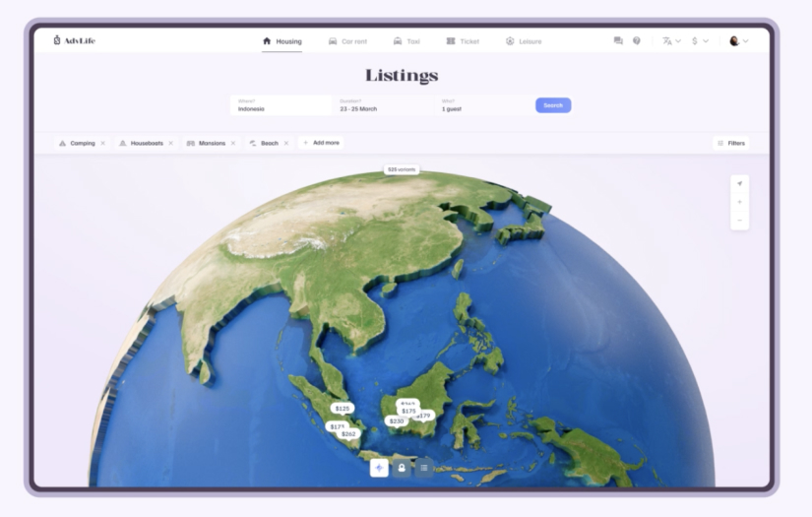Click the Search button
812x517 pixels.
[x=553, y=105]
